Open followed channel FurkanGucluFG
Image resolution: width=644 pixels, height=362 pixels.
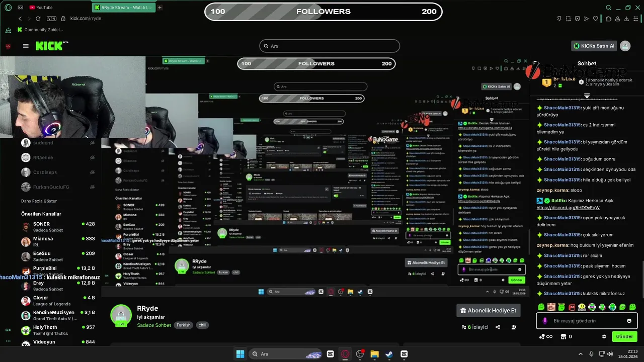58,187
